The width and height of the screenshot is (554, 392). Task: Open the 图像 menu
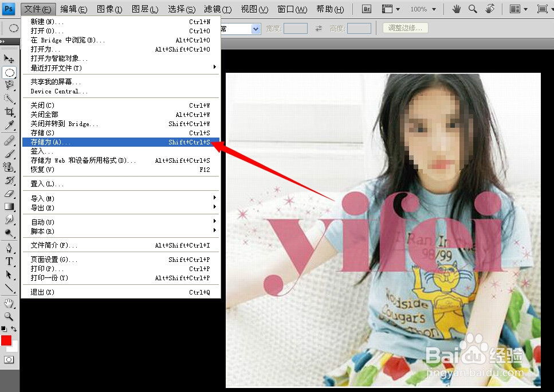pos(109,9)
